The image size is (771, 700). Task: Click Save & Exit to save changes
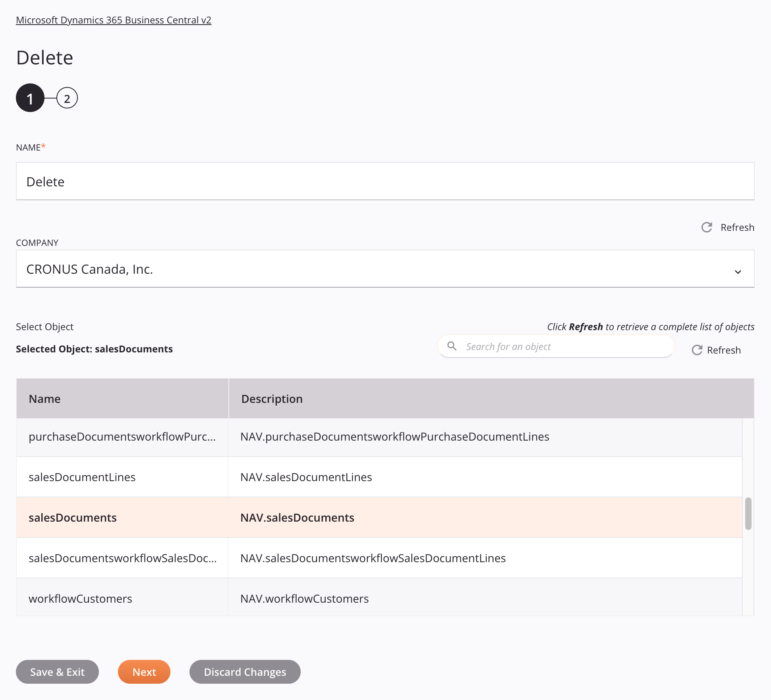57,672
